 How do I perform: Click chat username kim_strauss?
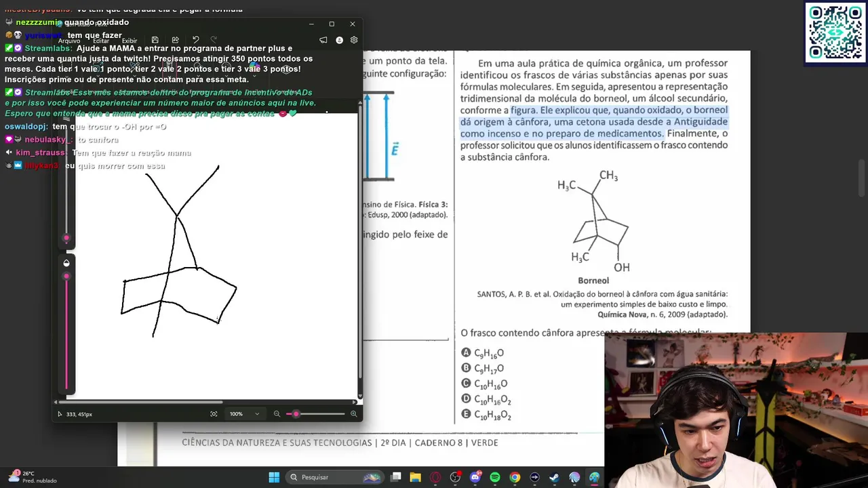(x=41, y=153)
